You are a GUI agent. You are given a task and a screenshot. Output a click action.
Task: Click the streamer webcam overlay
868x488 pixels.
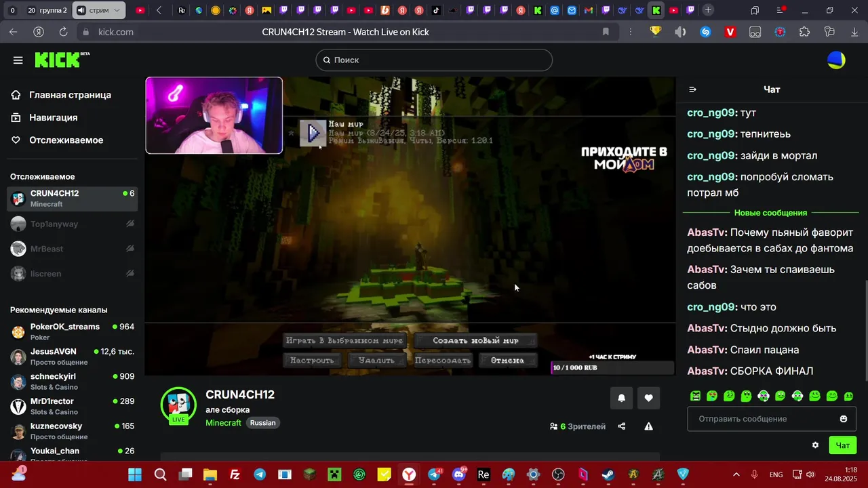pyautogui.click(x=214, y=115)
